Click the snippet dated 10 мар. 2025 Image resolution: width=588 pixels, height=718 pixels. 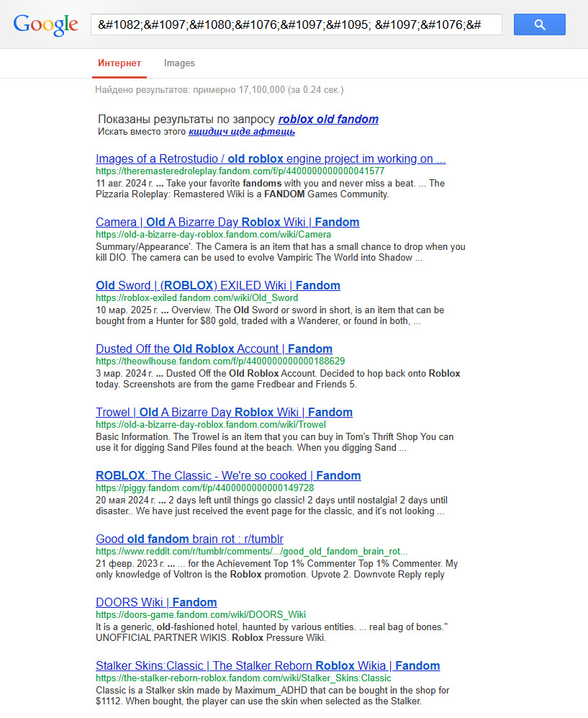point(269,315)
